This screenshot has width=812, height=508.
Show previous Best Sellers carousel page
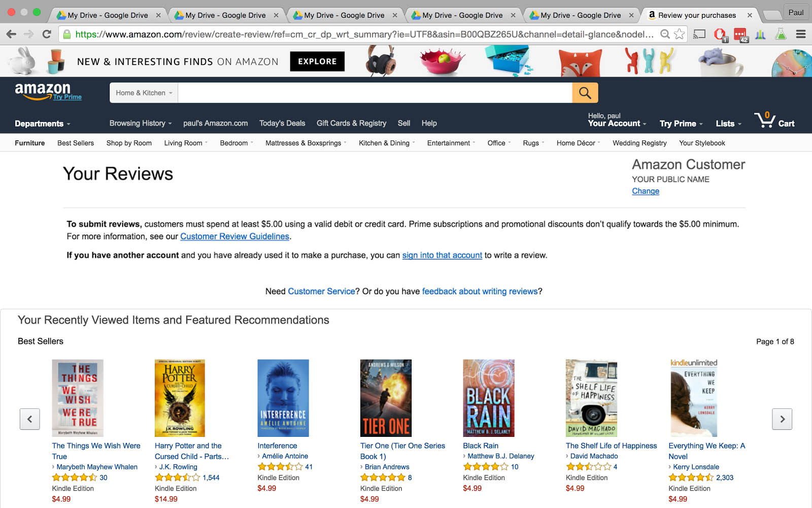click(29, 419)
